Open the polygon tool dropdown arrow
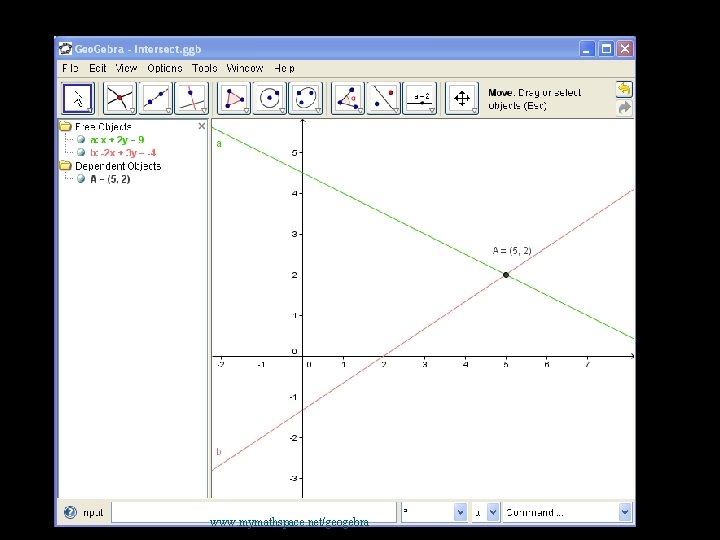The height and width of the screenshot is (540, 720). [x=246, y=110]
